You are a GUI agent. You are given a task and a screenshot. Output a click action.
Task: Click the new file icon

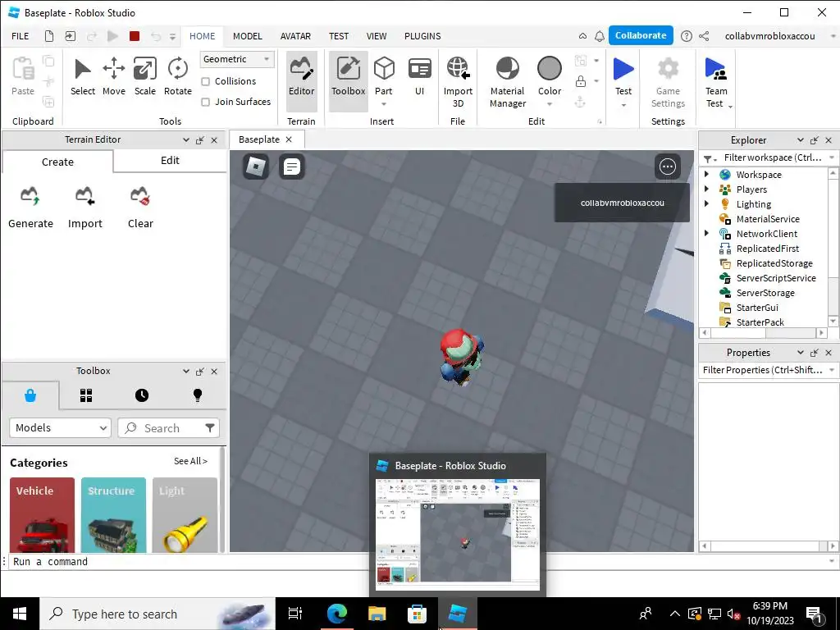[x=48, y=36]
